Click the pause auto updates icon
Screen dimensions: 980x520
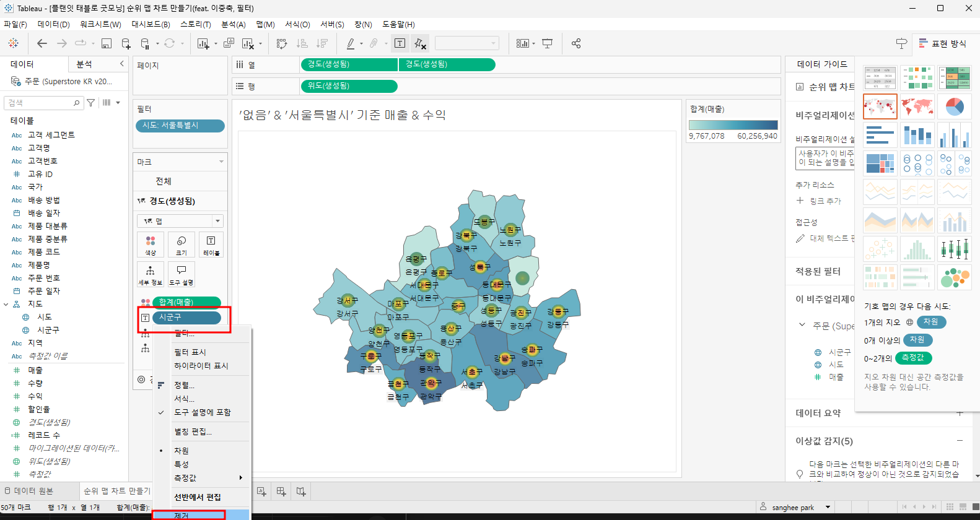(145, 43)
